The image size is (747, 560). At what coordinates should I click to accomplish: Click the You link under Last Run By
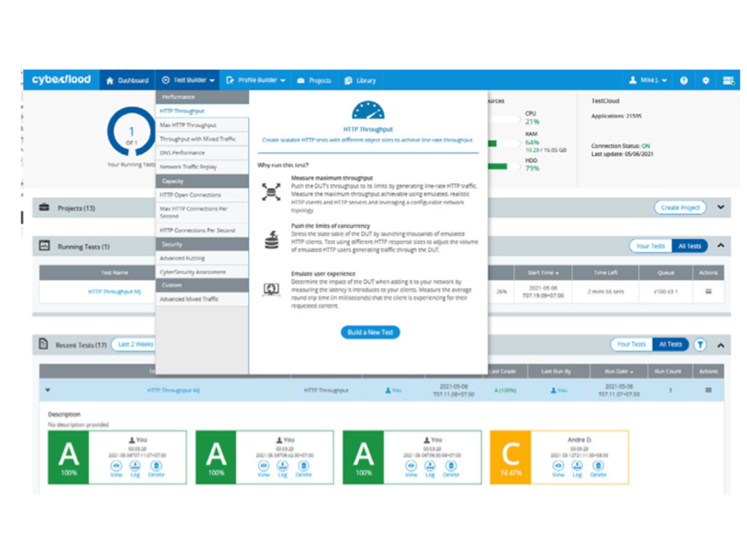(x=558, y=391)
